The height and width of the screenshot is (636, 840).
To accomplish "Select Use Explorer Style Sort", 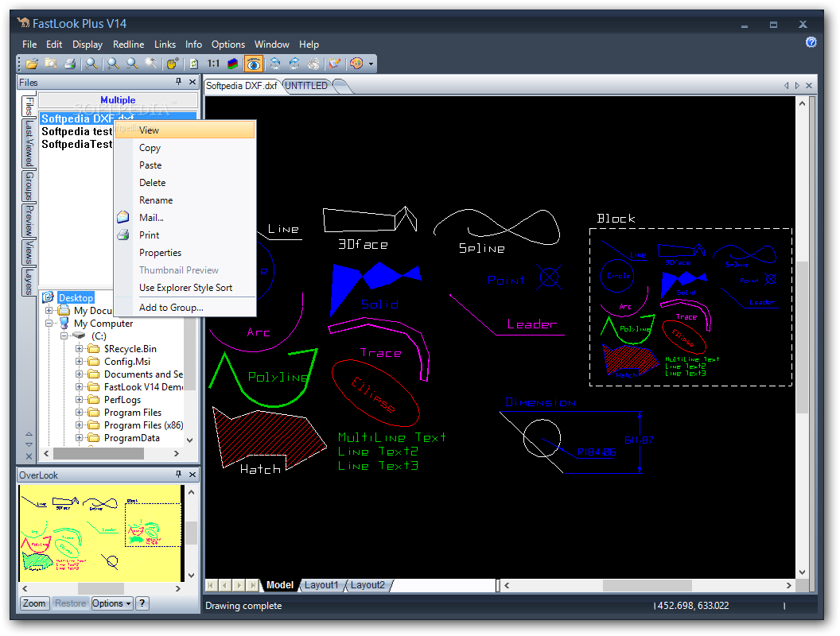I will pos(185,288).
